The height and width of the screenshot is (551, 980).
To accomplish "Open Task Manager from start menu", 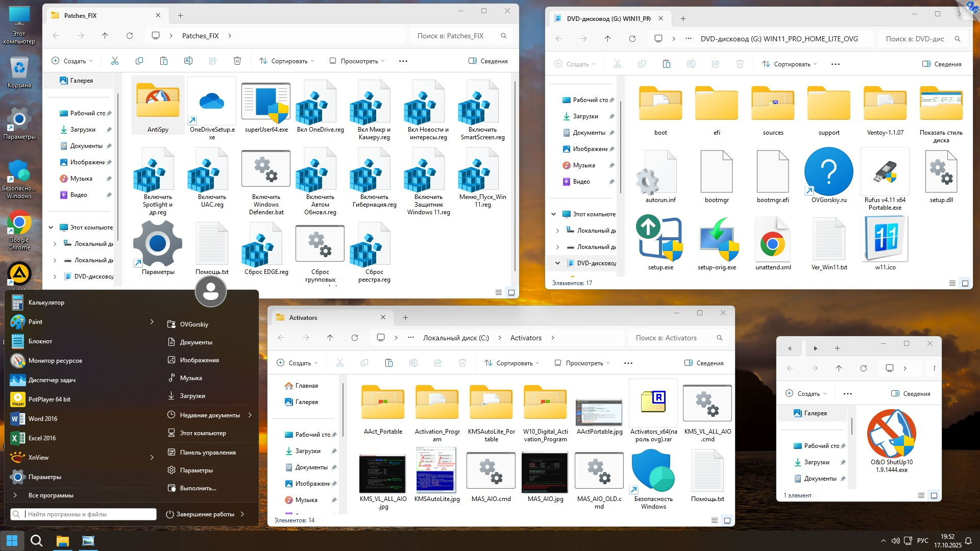I will point(52,380).
